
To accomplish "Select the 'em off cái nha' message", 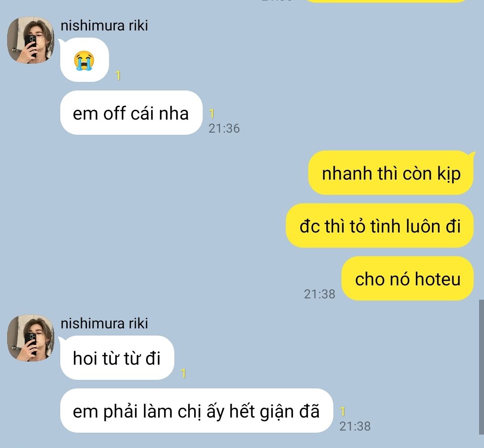I will point(131,113).
